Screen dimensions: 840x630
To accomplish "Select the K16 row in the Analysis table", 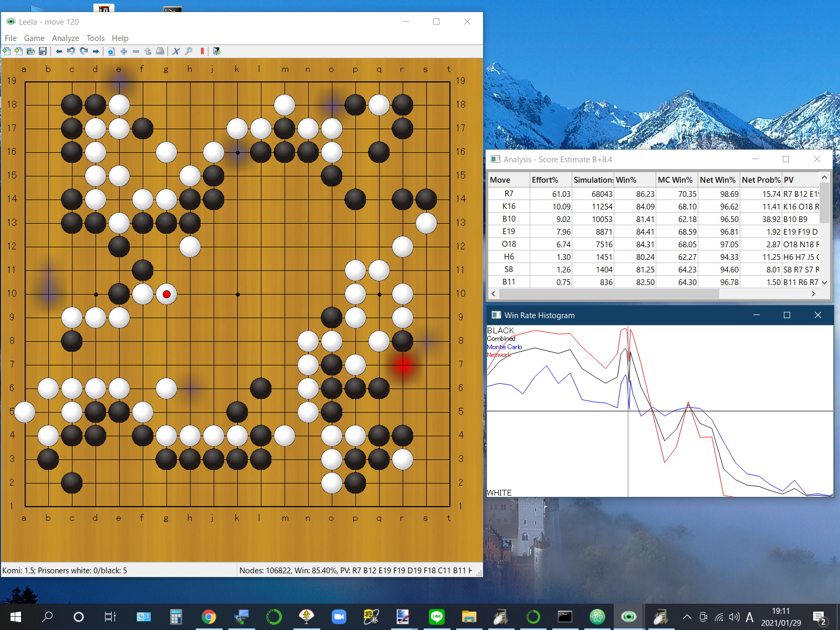I will pos(509,206).
